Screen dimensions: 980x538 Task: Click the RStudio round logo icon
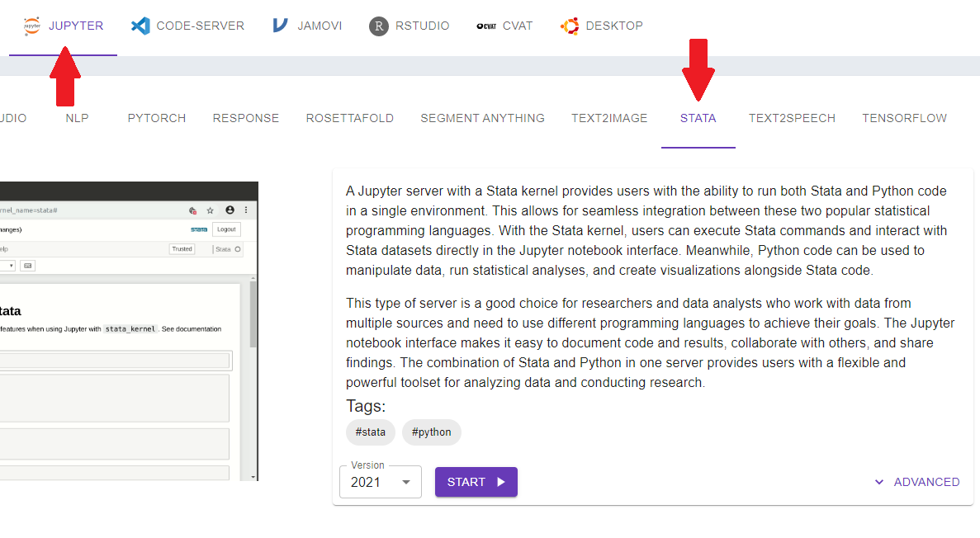coord(378,26)
